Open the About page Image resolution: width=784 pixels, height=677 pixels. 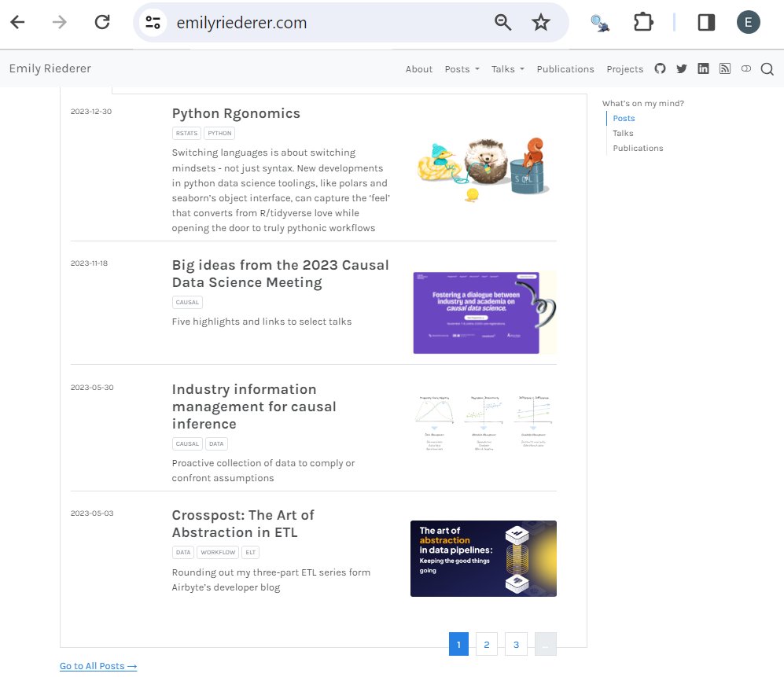tap(419, 69)
